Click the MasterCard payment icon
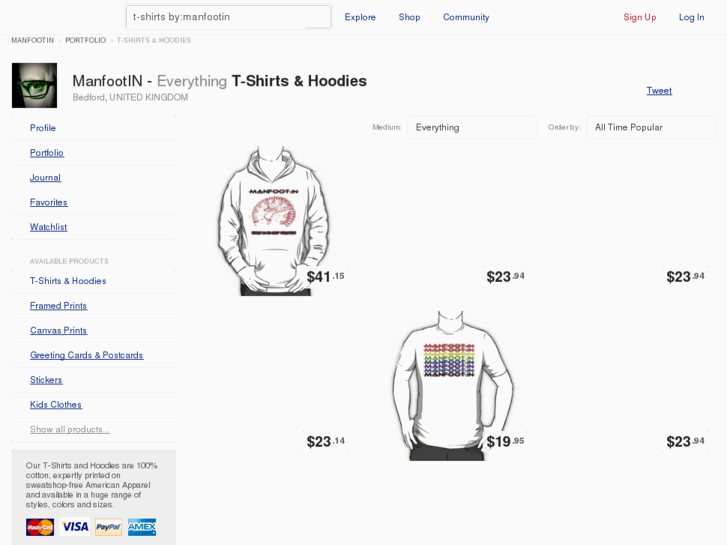This screenshot has width=727, height=545. (40, 527)
